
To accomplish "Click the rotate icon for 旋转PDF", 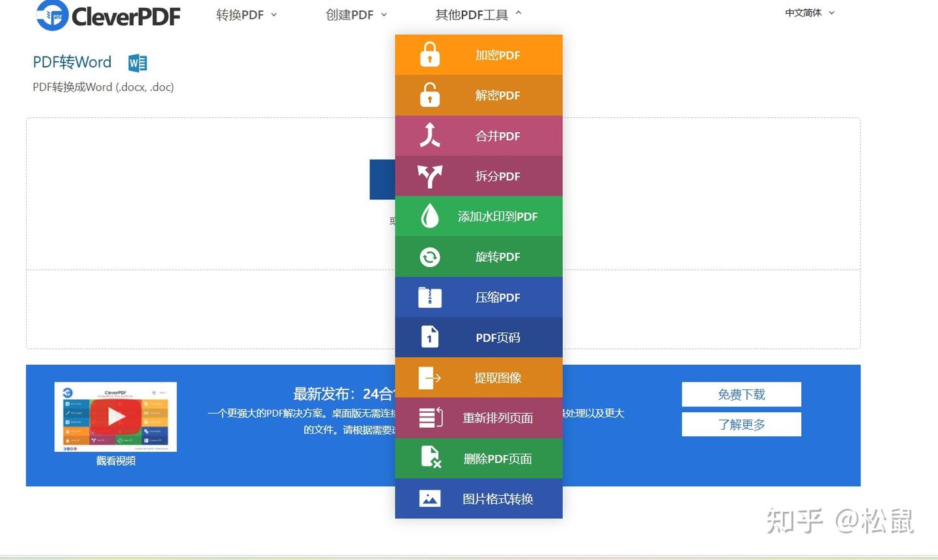I will tap(430, 257).
